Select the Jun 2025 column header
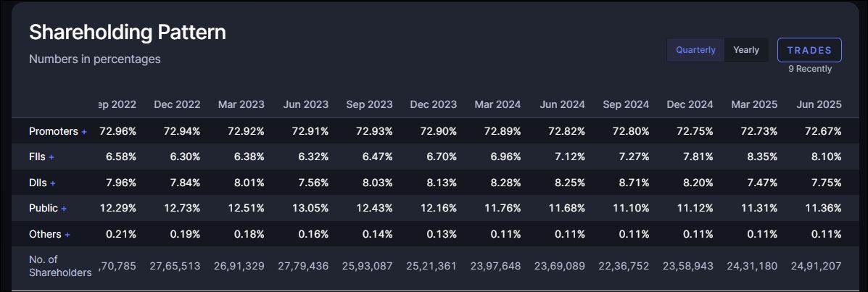868x292 pixels. coord(819,104)
